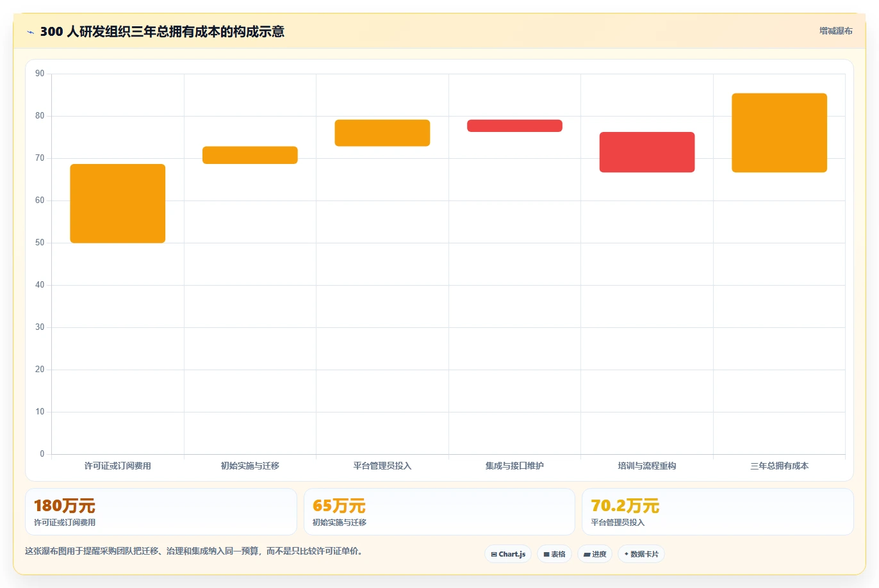This screenshot has height=588, width=879.
Task: Click the x-axis label 许可证或订阅费用
Action: 118,466
